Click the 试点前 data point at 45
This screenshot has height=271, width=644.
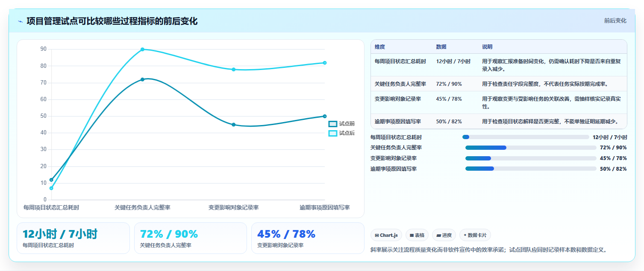[x=233, y=125]
